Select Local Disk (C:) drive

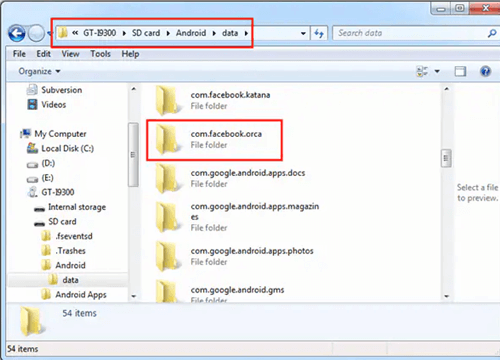click(67, 148)
